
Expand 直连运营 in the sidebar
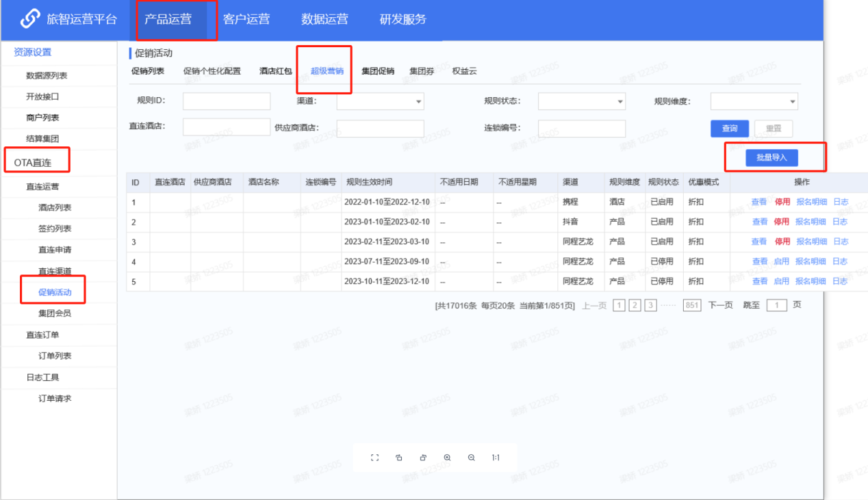point(42,186)
